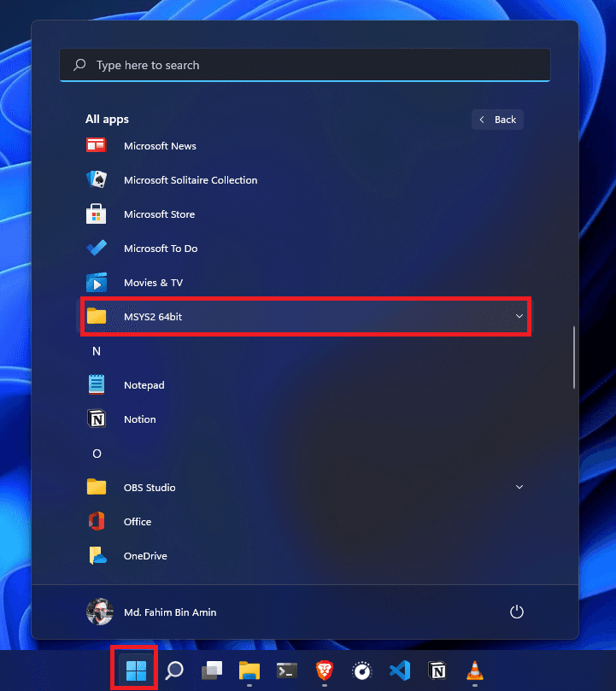Open Microsoft Store icon
Image resolution: width=616 pixels, height=691 pixels.
coord(97,214)
